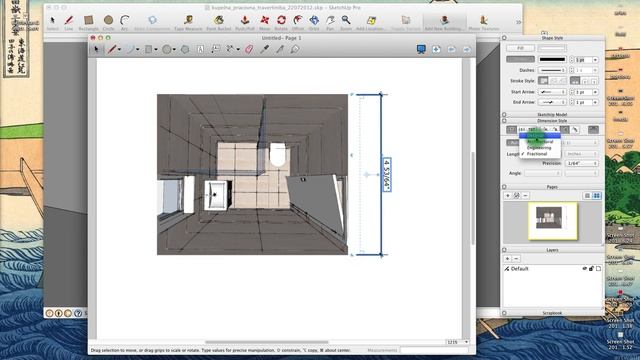Open the Dashes pattern dropdown
640x360 pixels.
[552, 70]
